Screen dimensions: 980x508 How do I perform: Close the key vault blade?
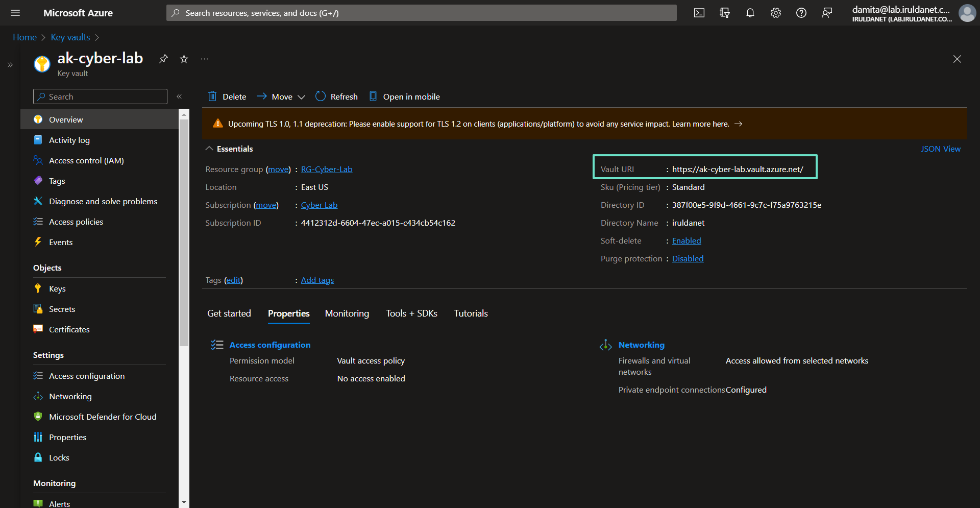(x=957, y=59)
